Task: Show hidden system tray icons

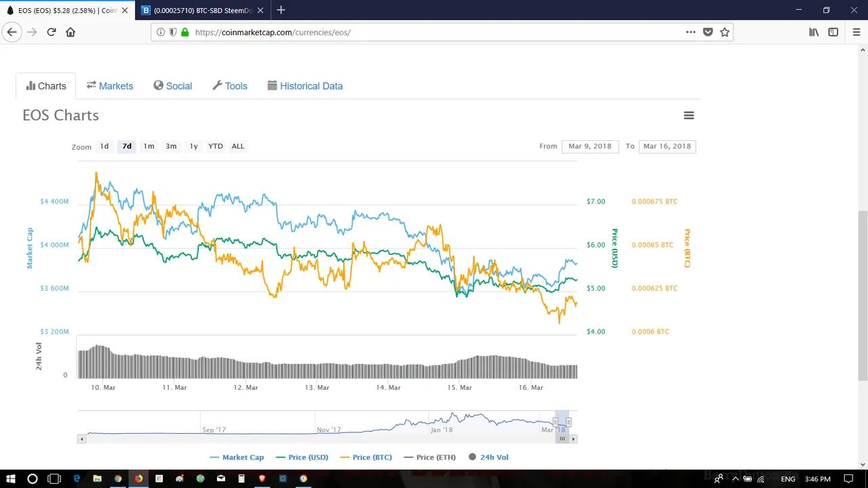Action: tap(735, 479)
